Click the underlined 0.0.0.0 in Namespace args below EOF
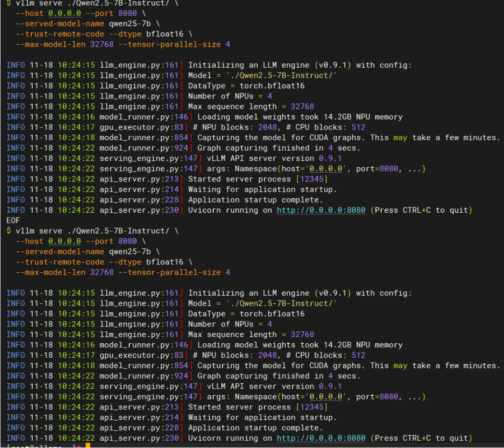The image size is (504, 448). click(x=326, y=397)
